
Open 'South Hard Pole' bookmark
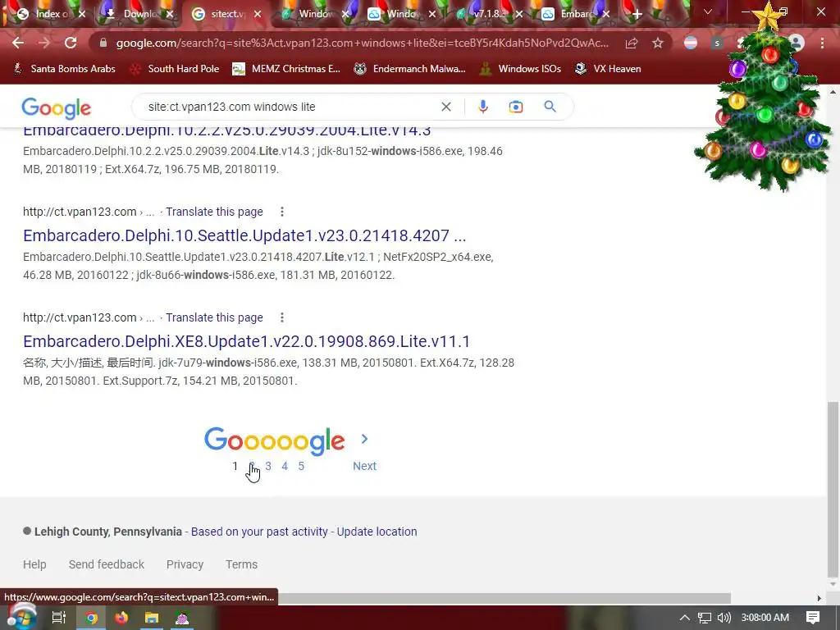[176, 69]
